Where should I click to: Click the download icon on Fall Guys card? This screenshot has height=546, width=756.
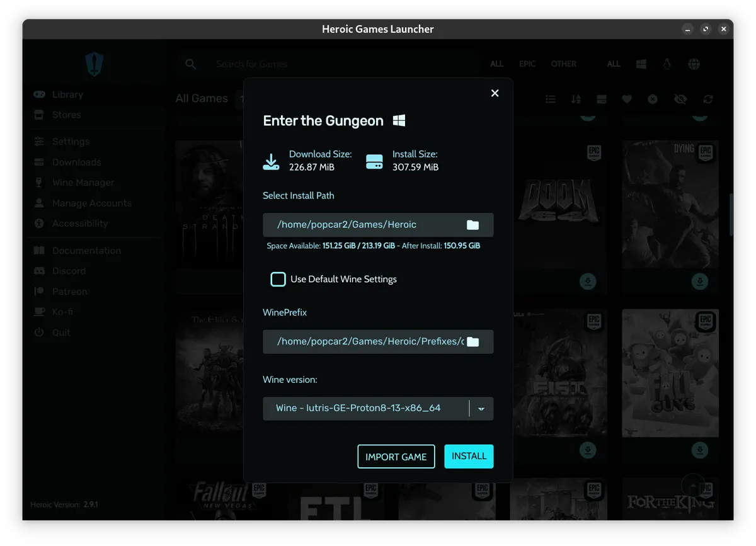[x=700, y=450]
